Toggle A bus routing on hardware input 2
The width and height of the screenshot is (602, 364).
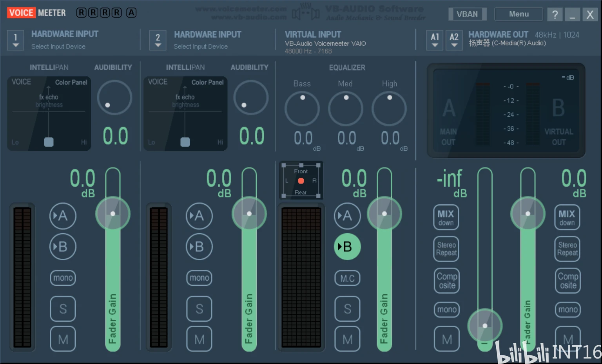tap(199, 216)
